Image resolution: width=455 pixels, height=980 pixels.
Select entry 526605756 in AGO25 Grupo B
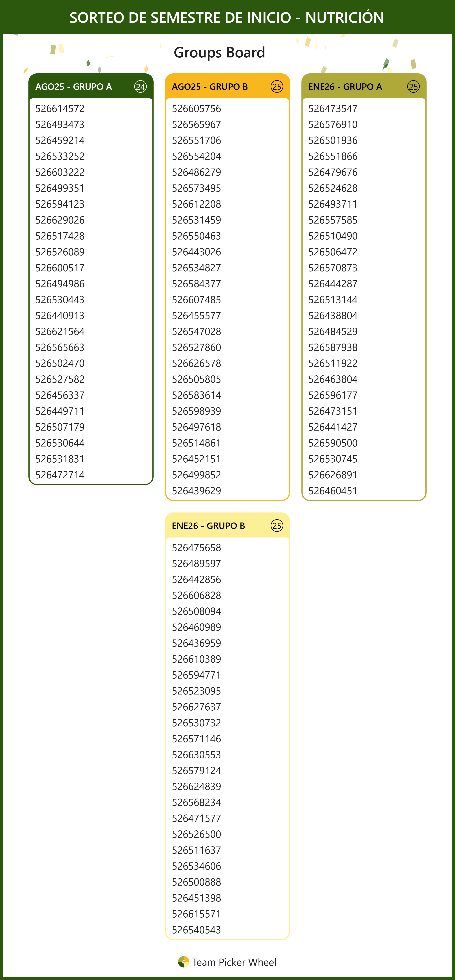pos(197,109)
